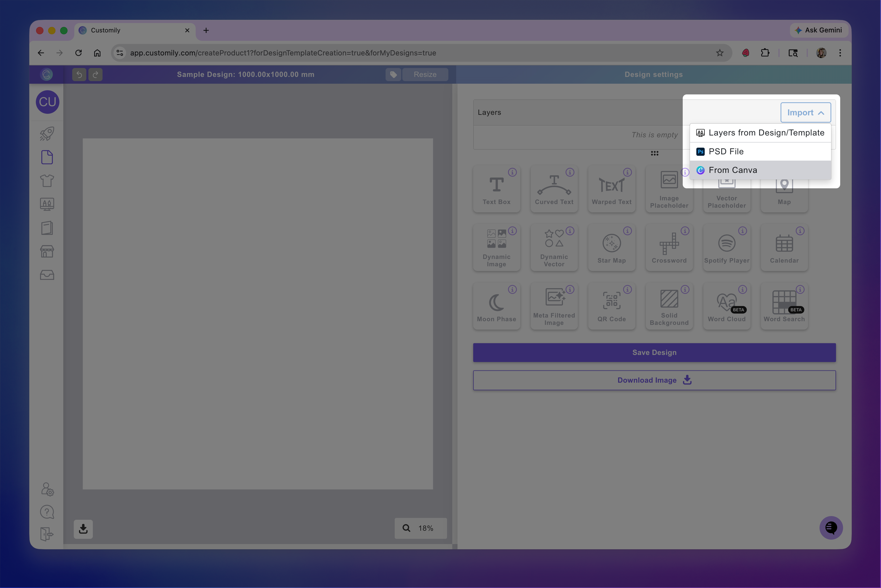
Task: Add a Dynamic Vector element
Action: [554, 248]
